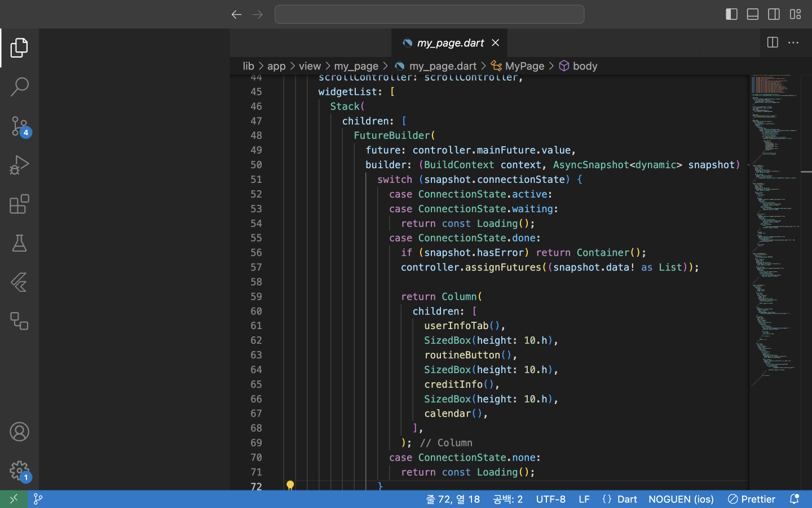Select the app breadcrumb
This screenshot has height=508, width=812.
tap(276, 66)
